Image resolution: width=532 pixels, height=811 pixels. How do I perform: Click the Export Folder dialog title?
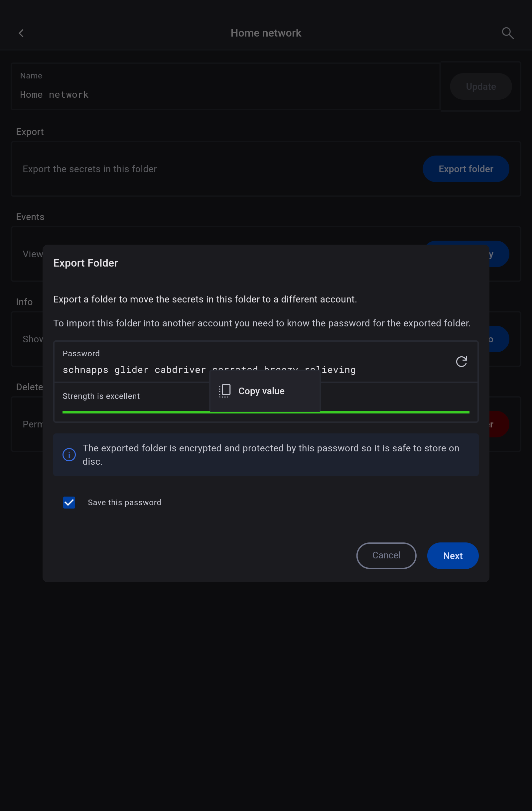click(85, 263)
